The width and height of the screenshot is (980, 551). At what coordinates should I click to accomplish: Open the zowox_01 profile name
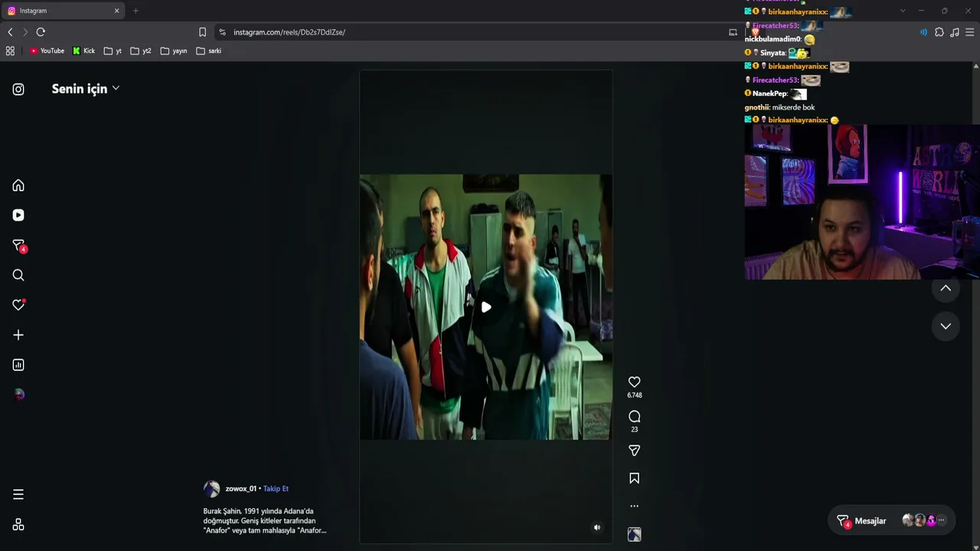click(x=240, y=488)
